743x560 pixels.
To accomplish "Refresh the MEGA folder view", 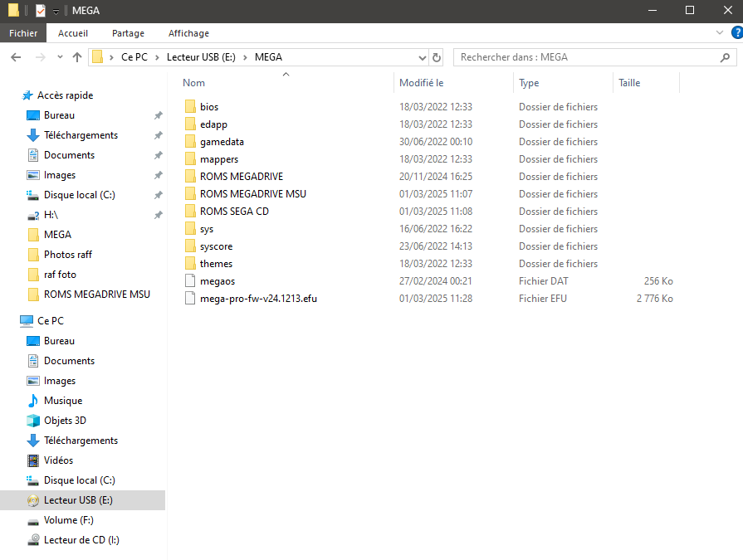I will (437, 57).
